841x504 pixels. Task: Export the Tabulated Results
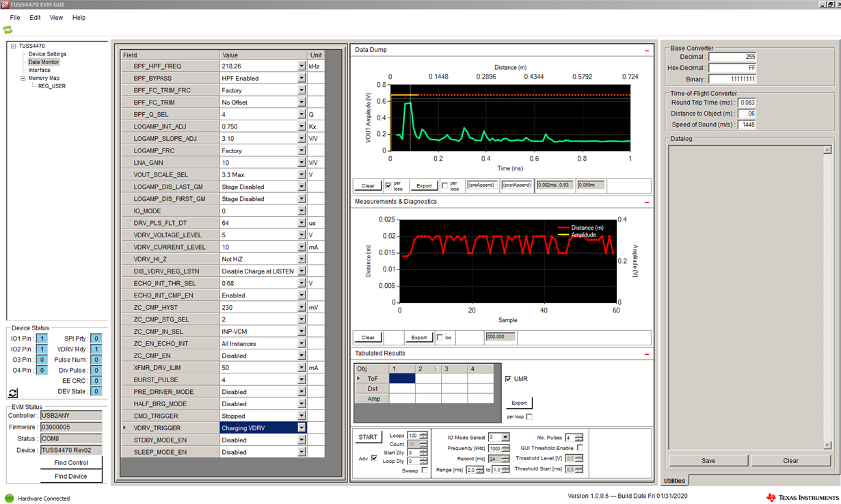tap(519, 403)
